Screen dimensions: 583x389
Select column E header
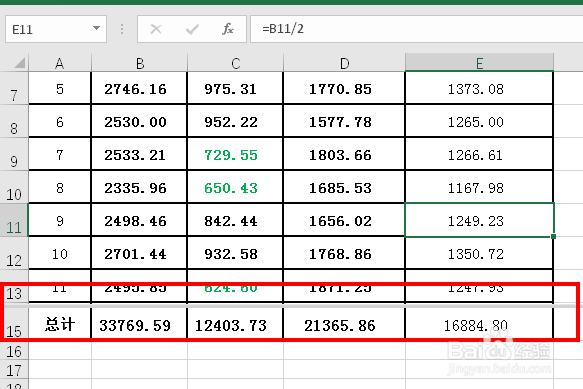[x=479, y=62]
